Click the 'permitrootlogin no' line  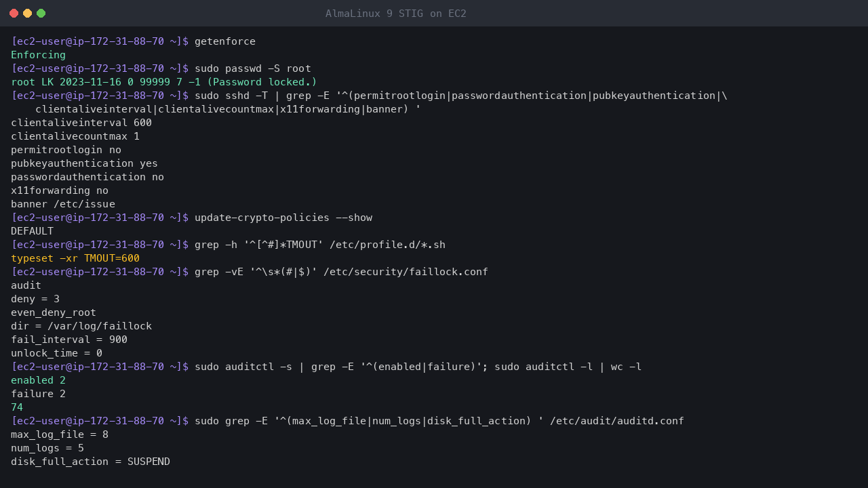coord(66,150)
